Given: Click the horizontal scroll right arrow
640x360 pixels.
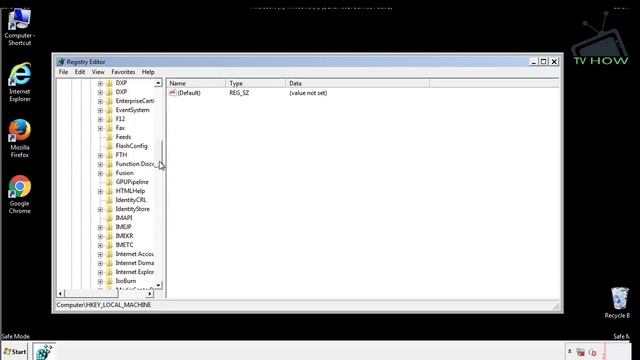Looking at the screenshot, I should (150, 293).
